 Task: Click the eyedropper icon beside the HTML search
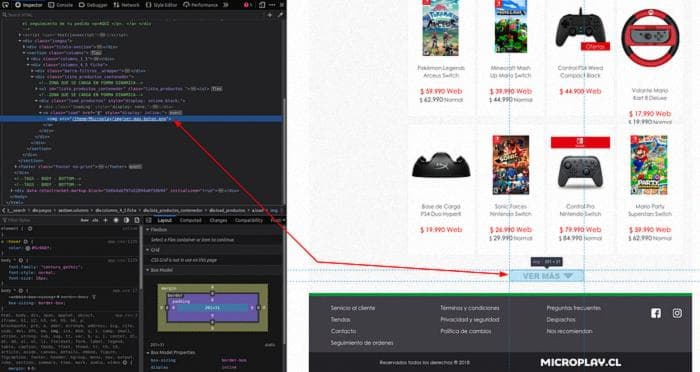point(280,15)
